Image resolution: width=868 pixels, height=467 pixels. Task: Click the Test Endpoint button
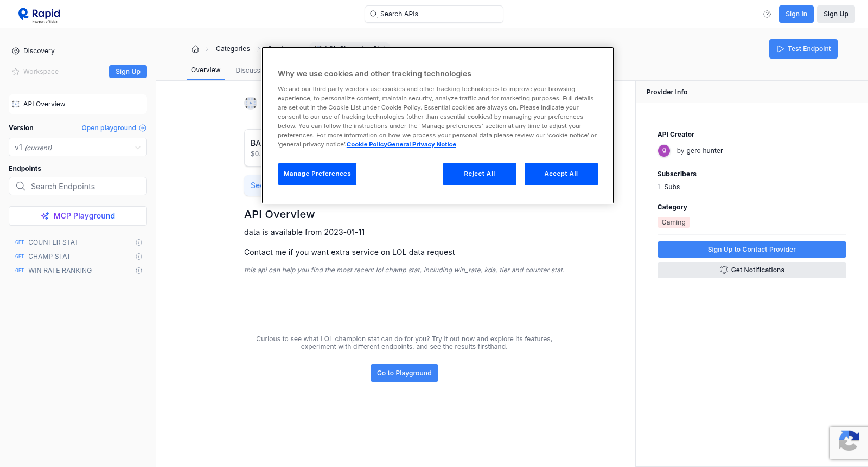tap(803, 49)
